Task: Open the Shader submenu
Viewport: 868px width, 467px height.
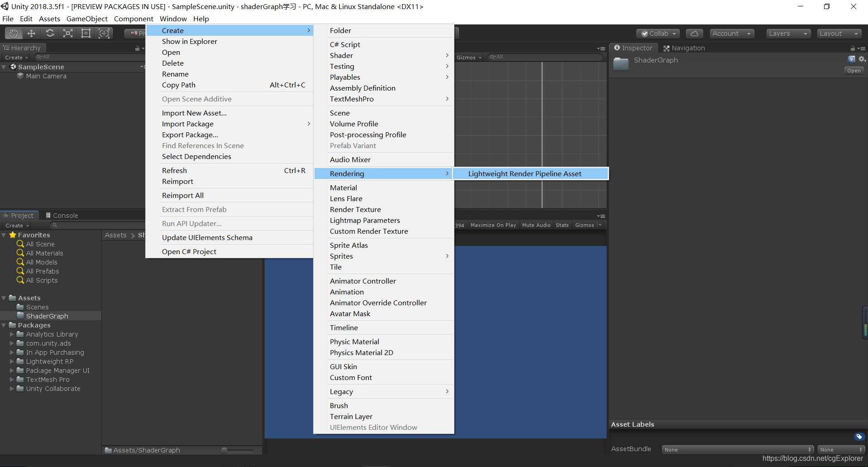Action: pyautogui.click(x=383, y=56)
